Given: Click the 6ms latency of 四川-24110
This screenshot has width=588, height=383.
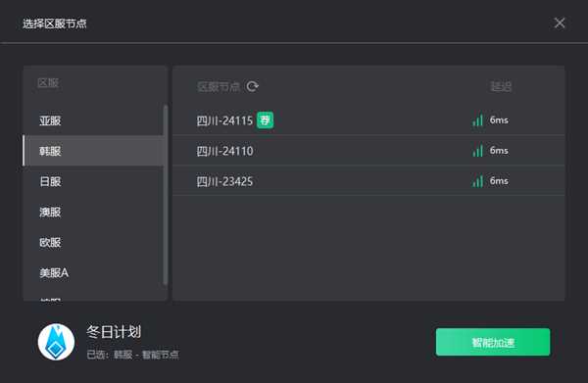Looking at the screenshot, I should [499, 151].
